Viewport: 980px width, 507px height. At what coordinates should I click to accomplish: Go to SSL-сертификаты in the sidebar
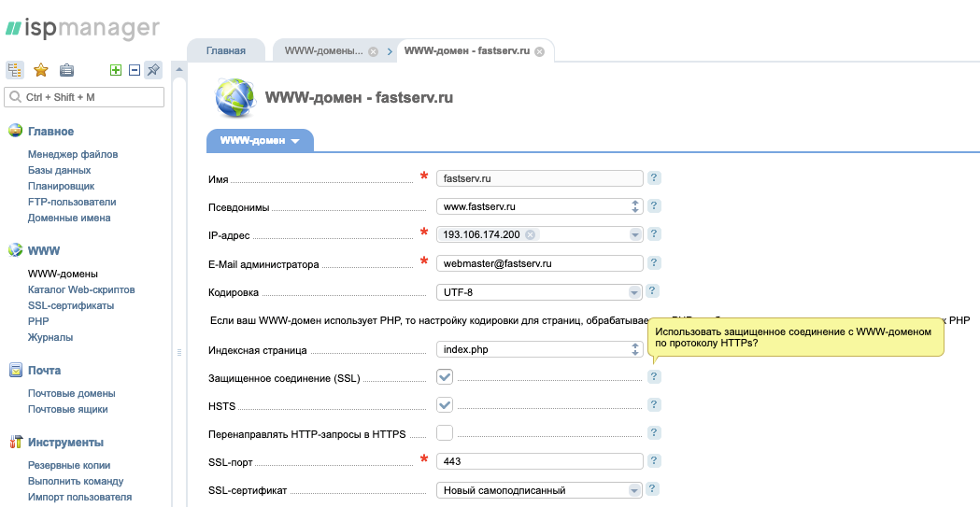click(x=71, y=305)
